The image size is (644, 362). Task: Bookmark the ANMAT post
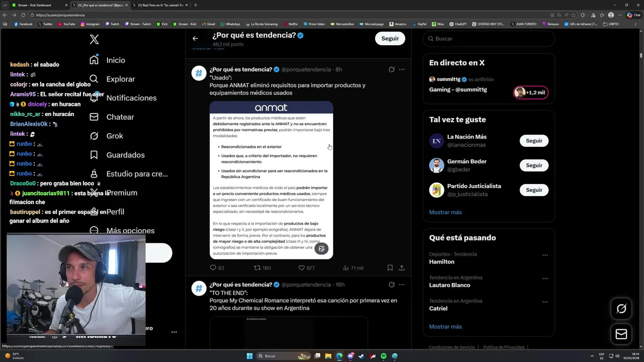tap(390, 268)
